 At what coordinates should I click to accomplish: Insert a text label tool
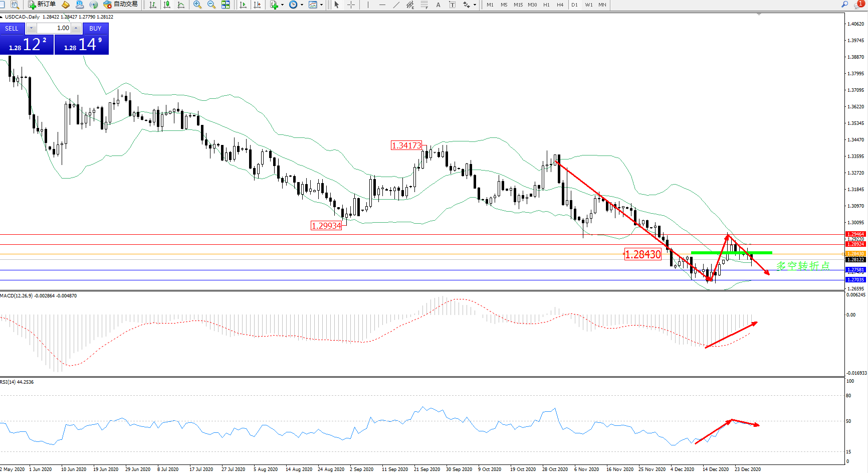[x=438, y=5]
